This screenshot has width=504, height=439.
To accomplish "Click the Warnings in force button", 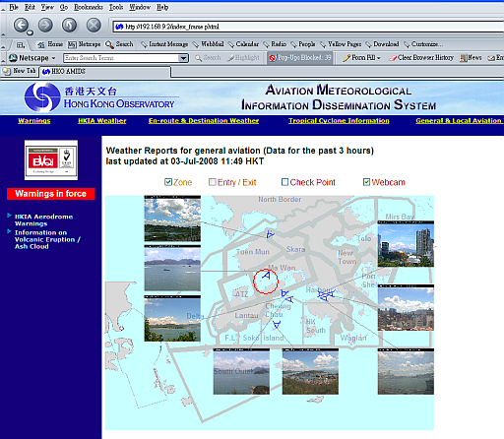I will [51, 194].
